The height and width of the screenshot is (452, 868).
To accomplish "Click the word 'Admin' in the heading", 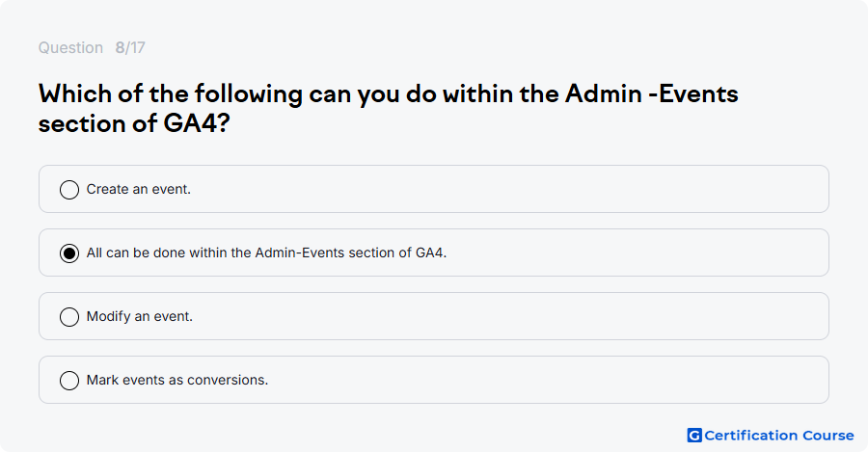I will point(604,93).
